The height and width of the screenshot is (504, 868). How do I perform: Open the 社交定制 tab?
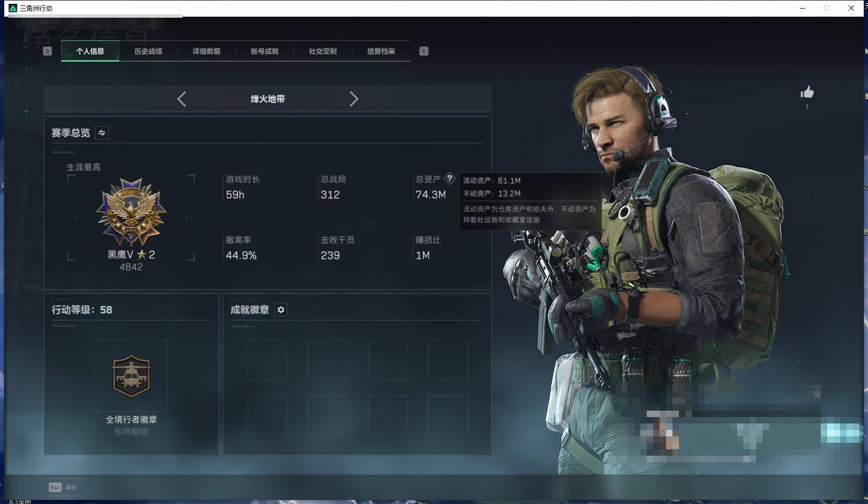(x=322, y=51)
